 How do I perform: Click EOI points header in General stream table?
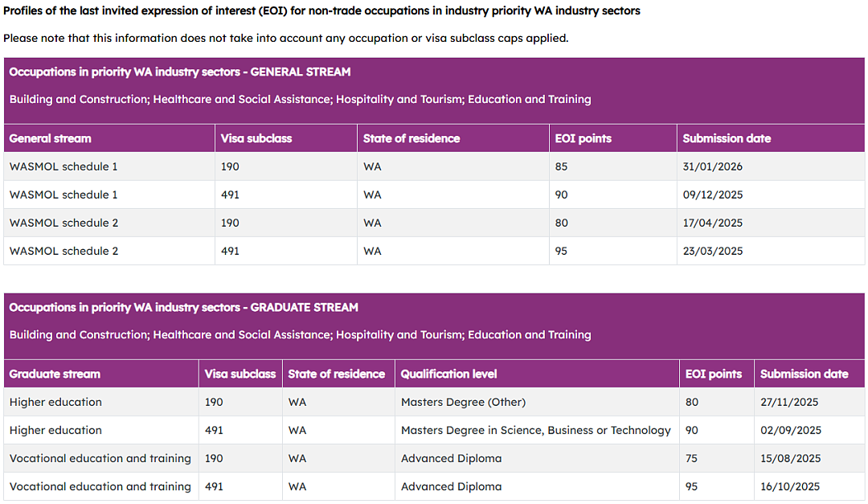612,138
